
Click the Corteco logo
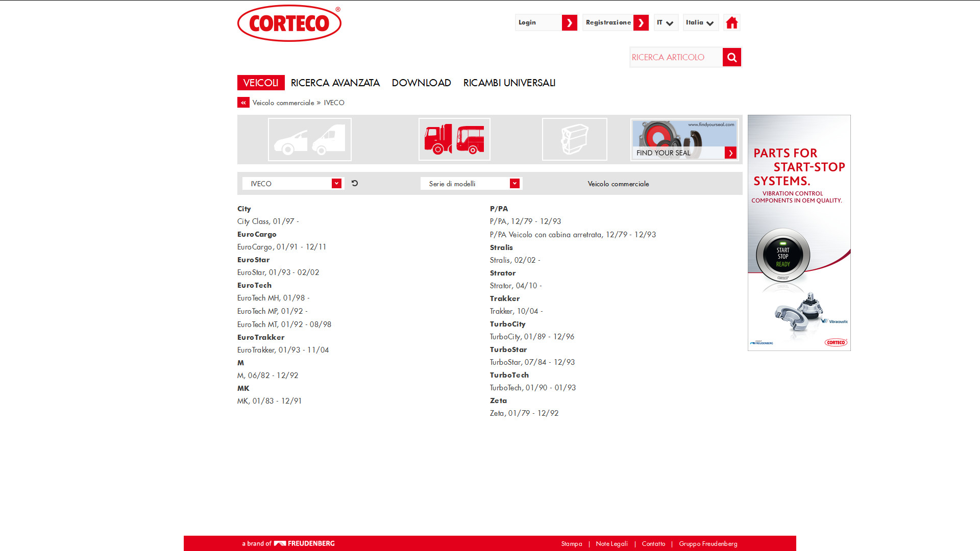coord(289,23)
